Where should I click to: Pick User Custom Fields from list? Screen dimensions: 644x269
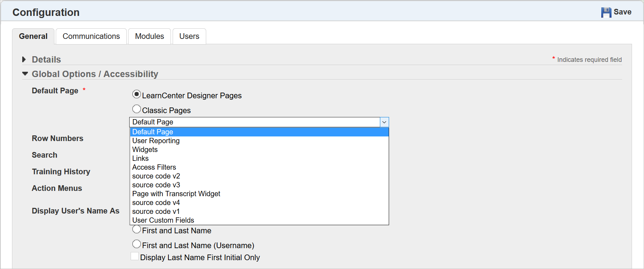point(163,220)
